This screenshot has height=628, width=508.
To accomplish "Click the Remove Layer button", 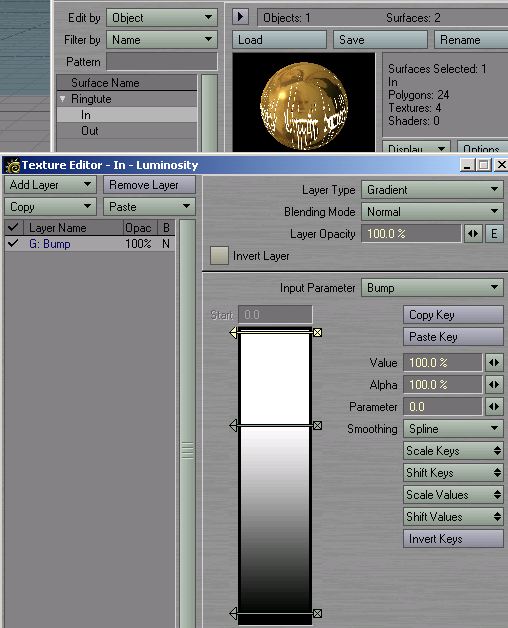I will click(x=149, y=185).
